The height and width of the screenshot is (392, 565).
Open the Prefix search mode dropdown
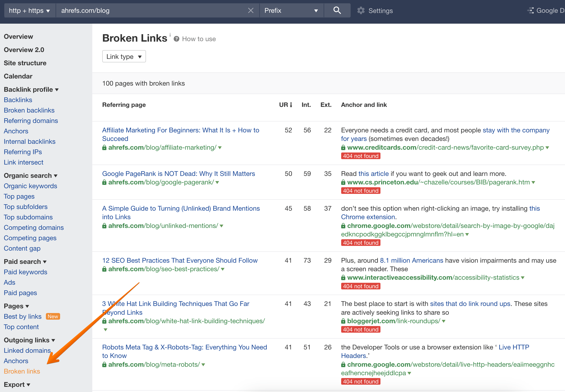(x=291, y=10)
